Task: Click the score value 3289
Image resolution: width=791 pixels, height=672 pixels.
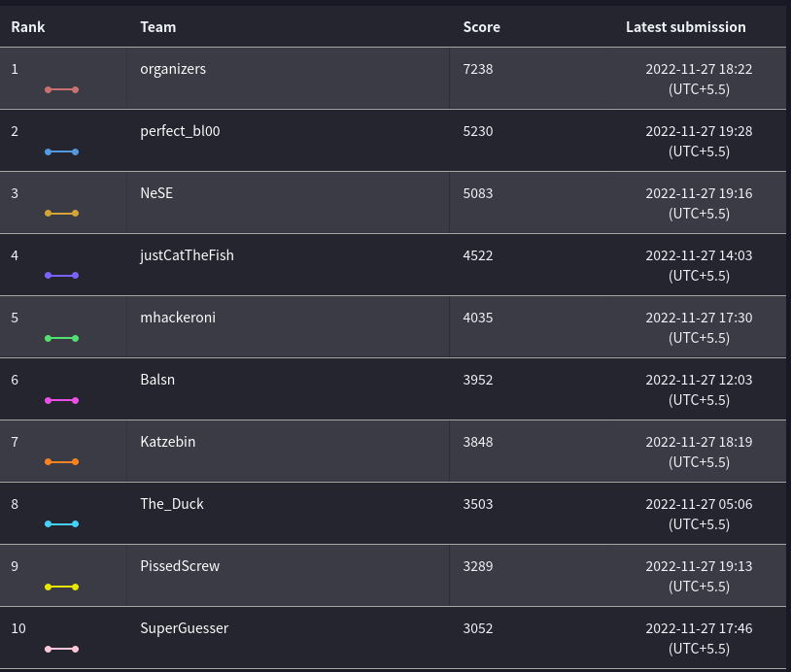Action: (478, 566)
